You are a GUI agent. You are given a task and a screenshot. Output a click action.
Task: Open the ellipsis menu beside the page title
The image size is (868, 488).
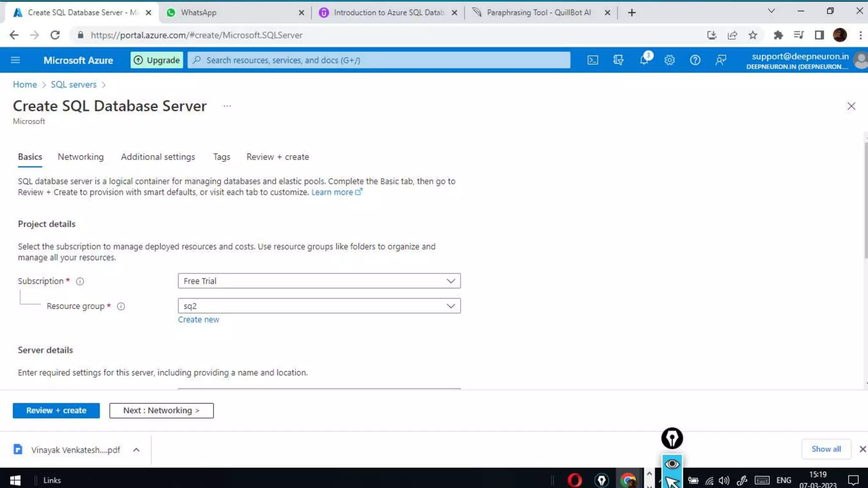(227, 106)
